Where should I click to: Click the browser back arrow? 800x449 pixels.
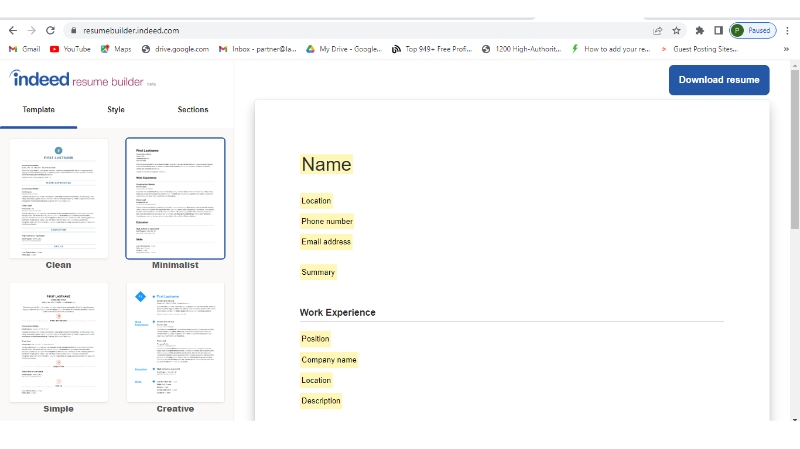12,31
